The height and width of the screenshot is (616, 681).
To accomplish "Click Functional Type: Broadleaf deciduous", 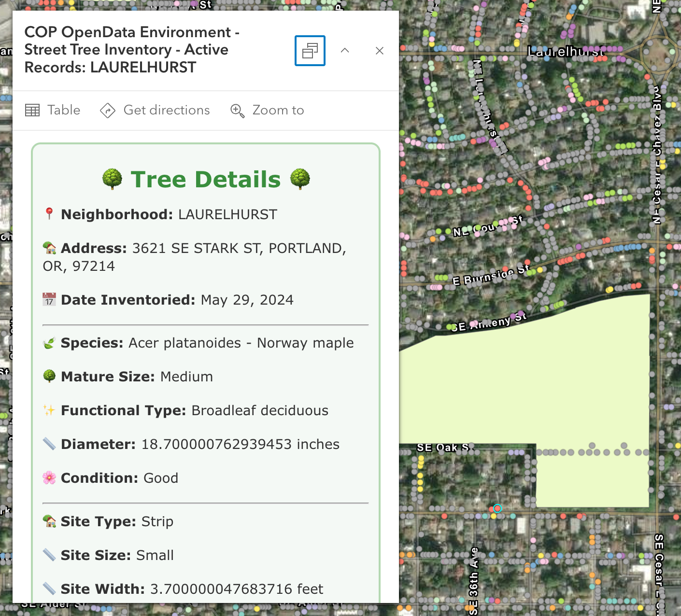I will coord(186,410).
